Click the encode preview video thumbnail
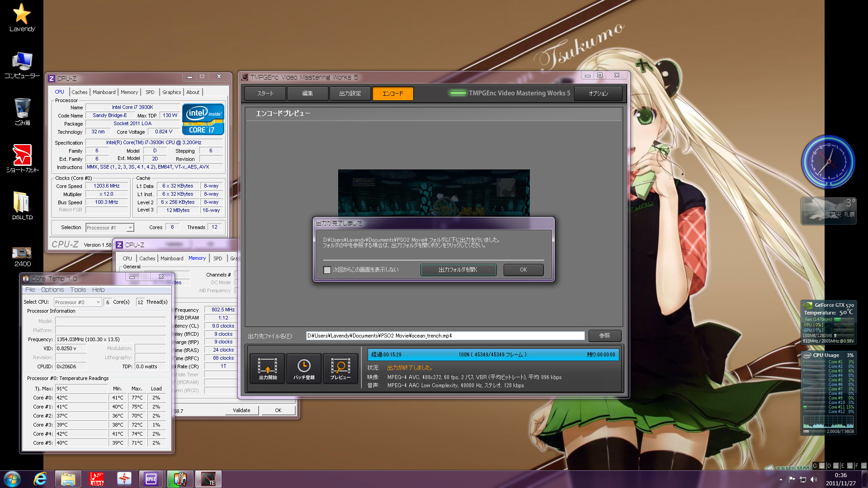Viewport: 868px width, 488px height. (434, 193)
